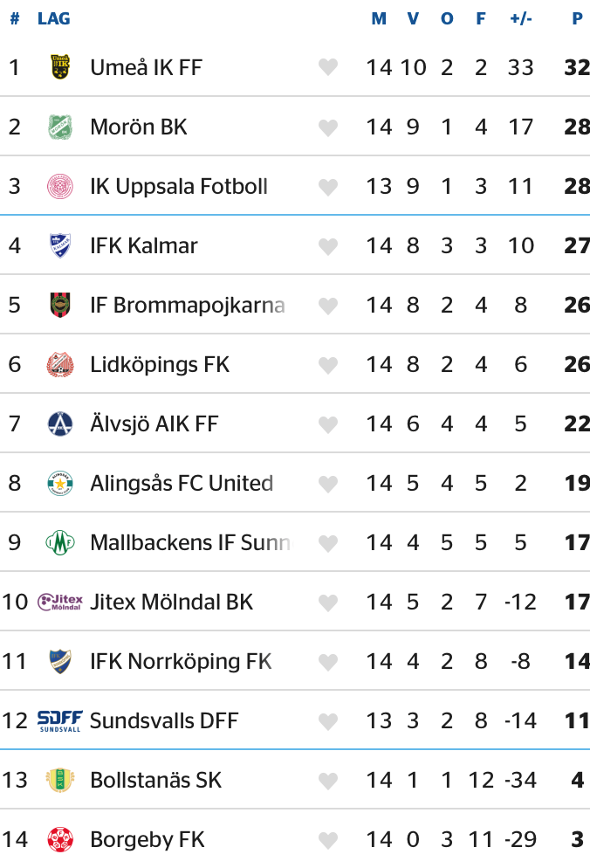
Task: Open Mallbackens IF Sunne team link
Action: [189, 542]
